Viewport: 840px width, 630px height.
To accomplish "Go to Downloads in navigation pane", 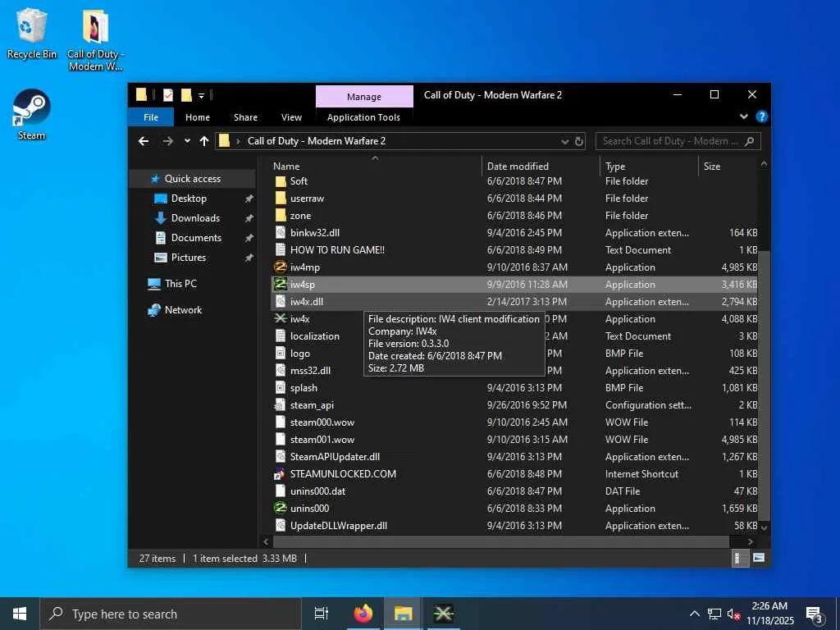I will 195,218.
